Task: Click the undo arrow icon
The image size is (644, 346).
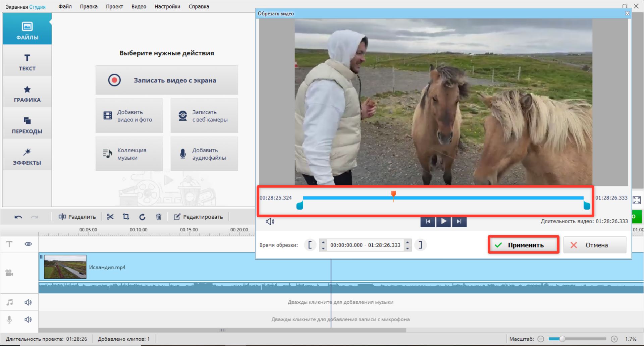Action: pyautogui.click(x=18, y=217)
